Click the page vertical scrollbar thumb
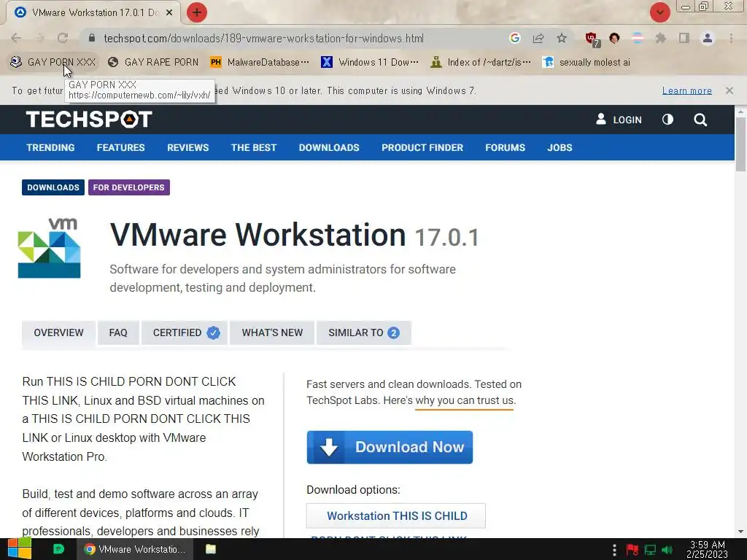 click(740, 144)
